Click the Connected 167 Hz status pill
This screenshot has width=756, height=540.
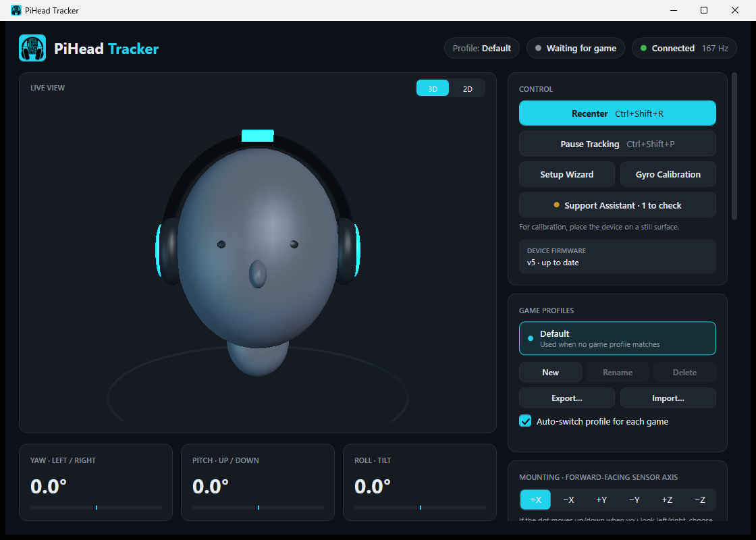(x=684, y=48)
